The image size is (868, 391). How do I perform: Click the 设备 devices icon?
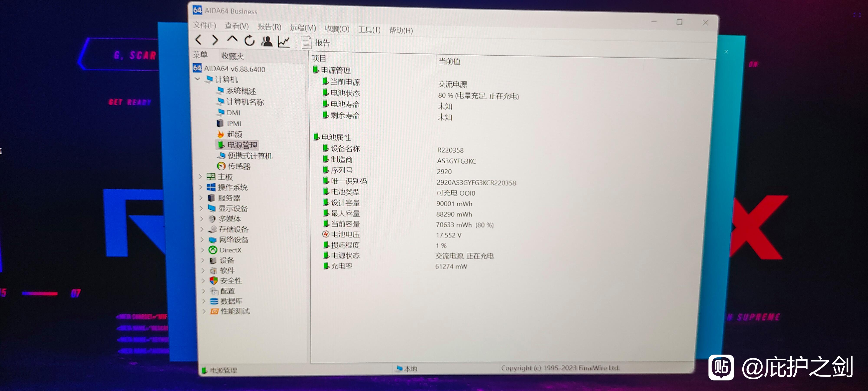(x=213, y=260)
